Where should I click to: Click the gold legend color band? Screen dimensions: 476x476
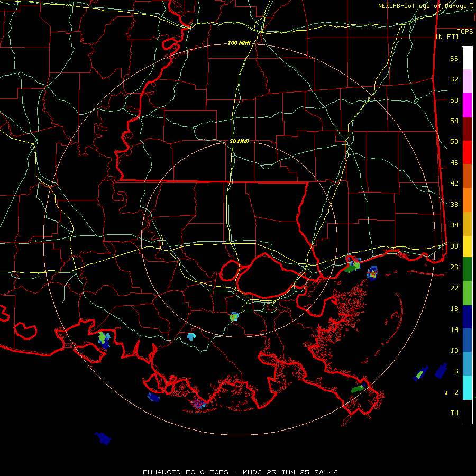pyautogui.click(x=467, y=224)
